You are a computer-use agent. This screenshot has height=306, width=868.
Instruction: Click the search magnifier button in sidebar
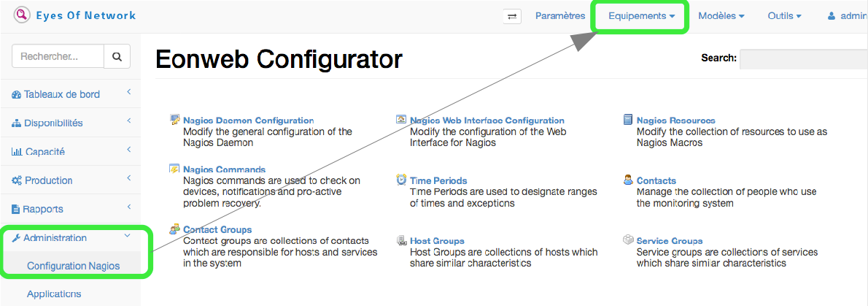117,56
